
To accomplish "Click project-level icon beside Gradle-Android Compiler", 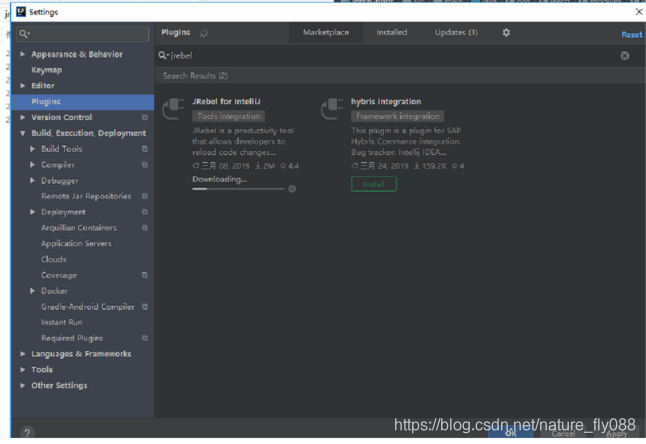I will [145, 306].
